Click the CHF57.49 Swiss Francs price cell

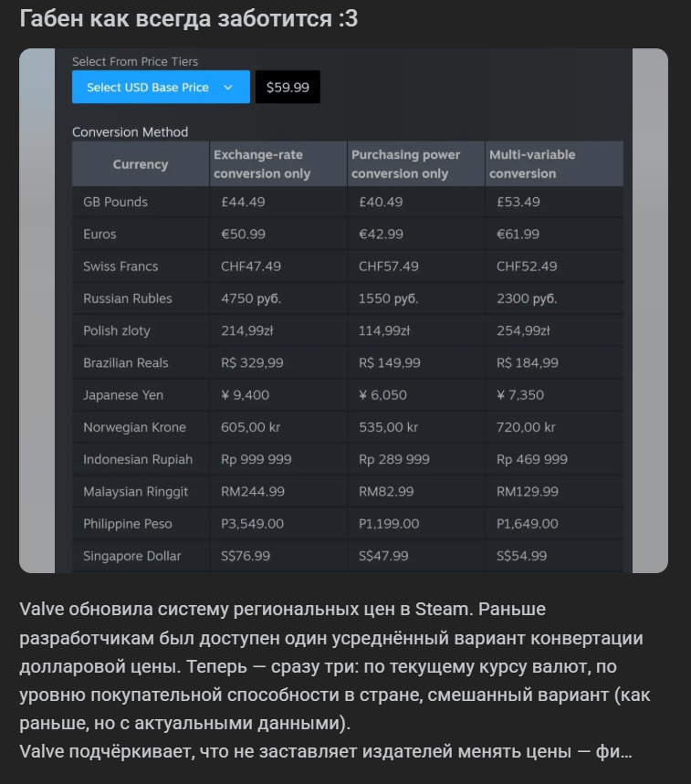(x=388, y=267)
